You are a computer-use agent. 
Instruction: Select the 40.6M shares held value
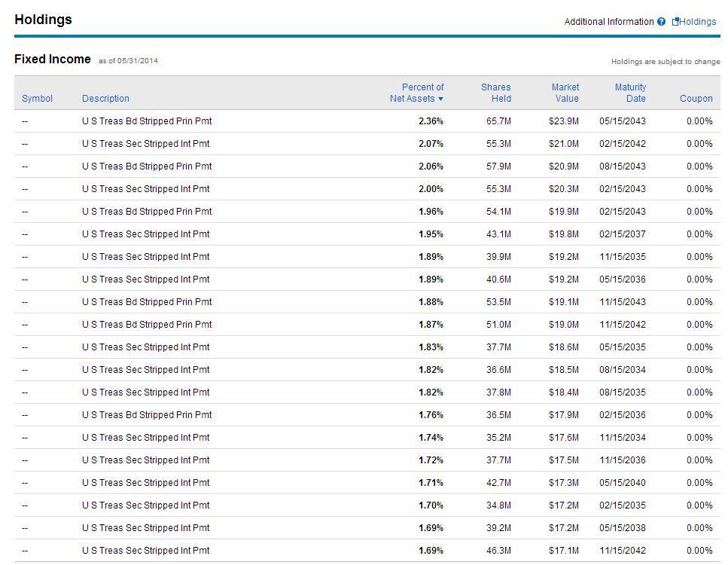pos(498,279)
